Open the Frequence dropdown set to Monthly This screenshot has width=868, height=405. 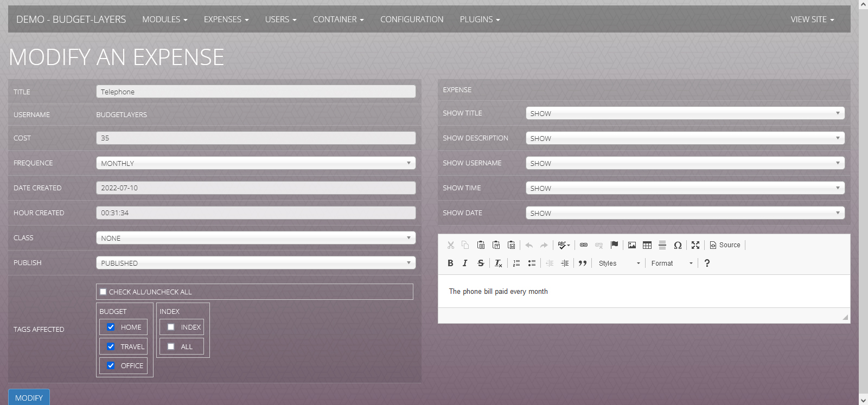click(256, 163)
